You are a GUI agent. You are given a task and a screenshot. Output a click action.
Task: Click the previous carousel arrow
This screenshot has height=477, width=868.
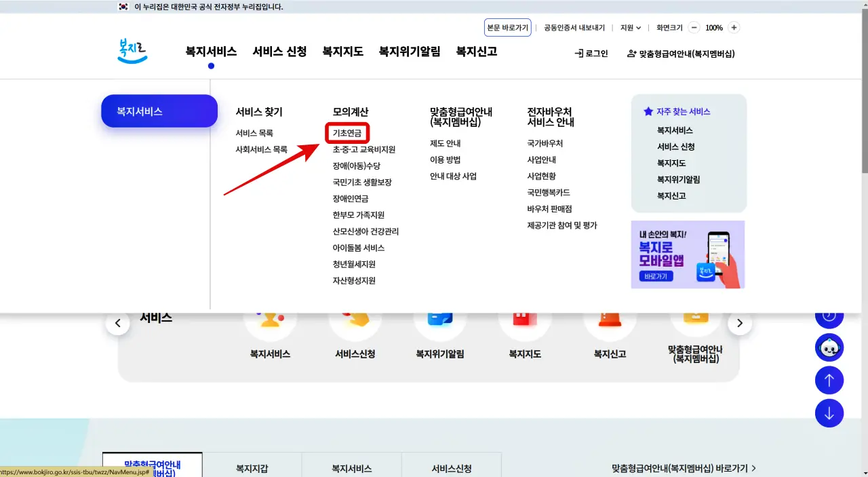(x=118, y=324)
